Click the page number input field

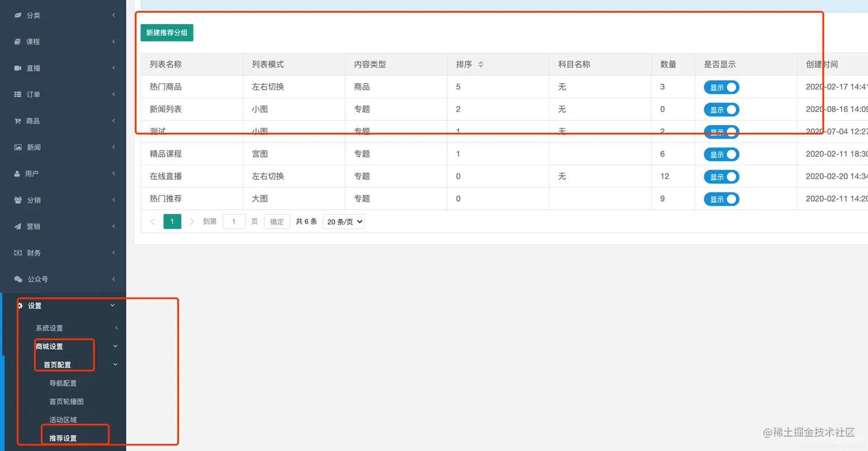coord(234,222)
